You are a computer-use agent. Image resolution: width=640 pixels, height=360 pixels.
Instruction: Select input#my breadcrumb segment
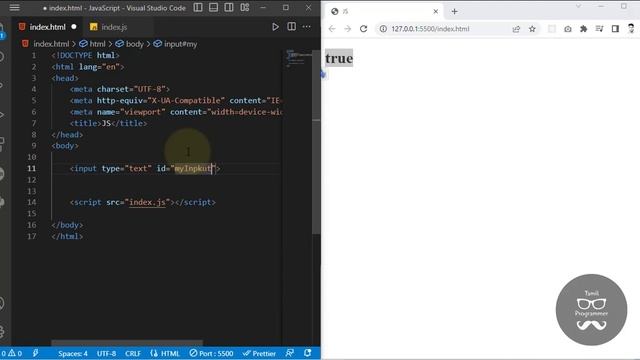tap(180, 44)
